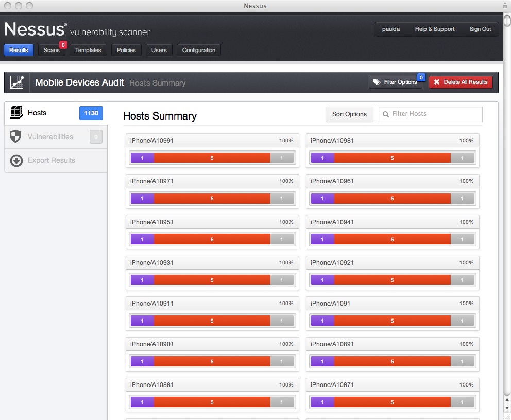This screenshot has height=420, width=511.
Task: Open the Templates tab
Action: pos(88,50)
